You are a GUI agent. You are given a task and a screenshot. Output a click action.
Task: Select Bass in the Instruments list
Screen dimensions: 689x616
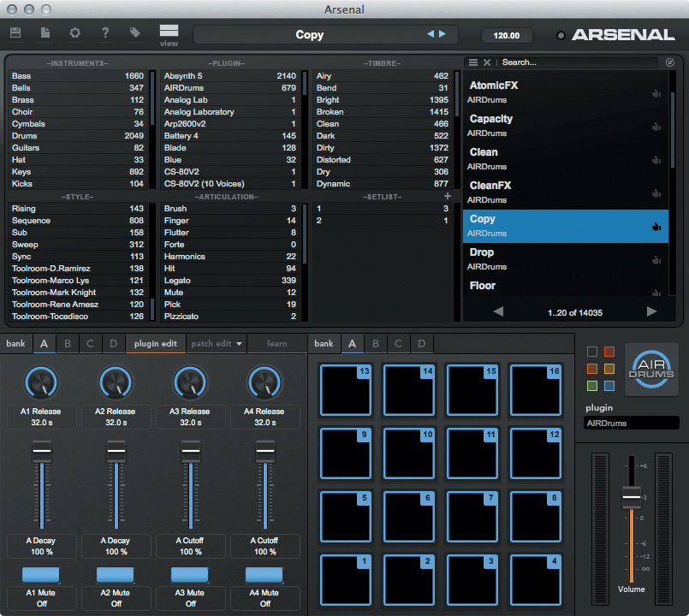click(x=78, y=76)
